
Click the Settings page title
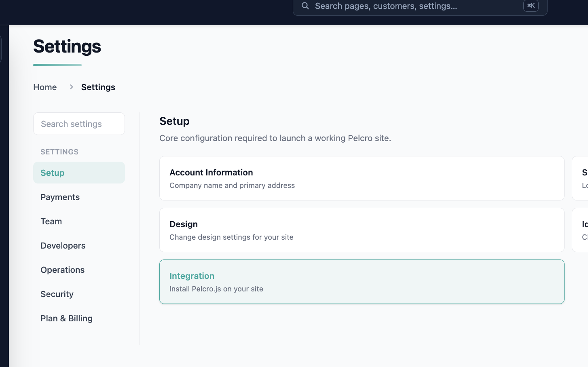click(x=67, y=46)
